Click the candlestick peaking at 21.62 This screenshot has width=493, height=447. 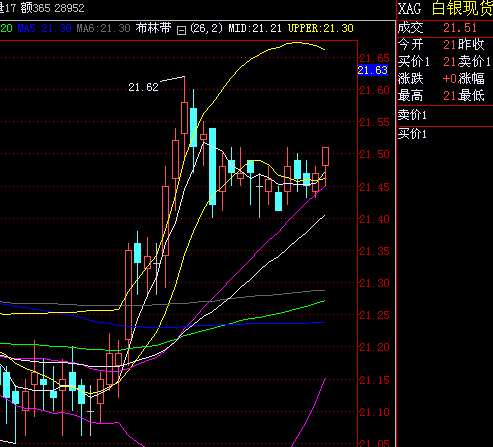184,118
